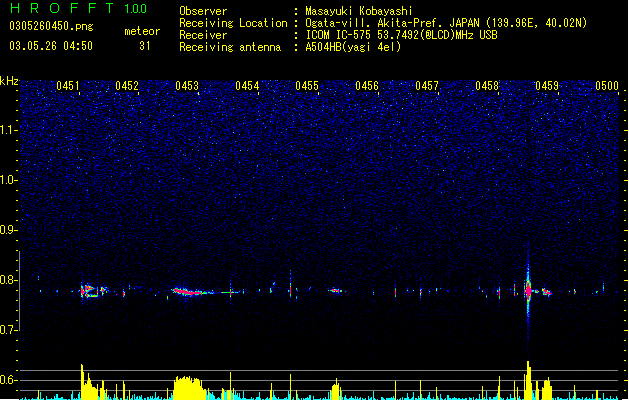Click the meteor count value 31
629x400 pixels.
(144, 46)
